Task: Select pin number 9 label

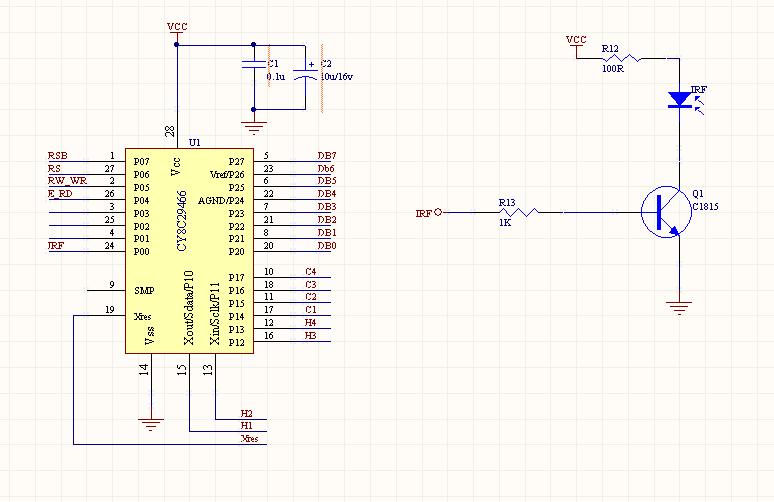Action: 112,284
